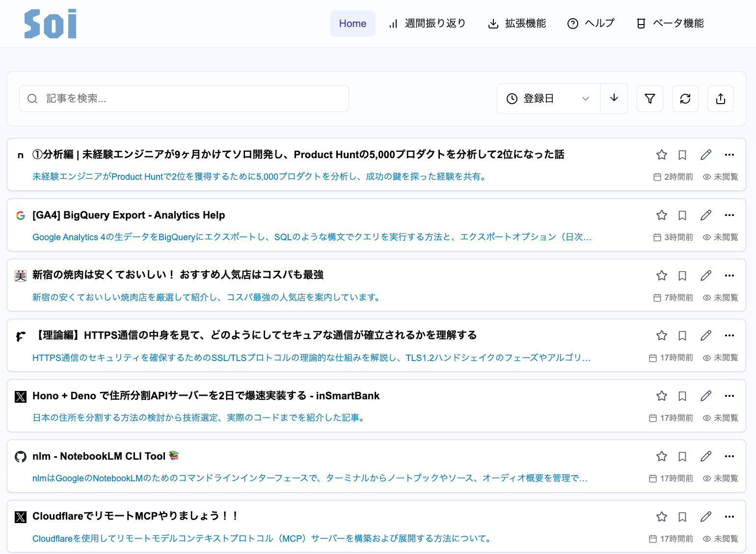Click the filter funnel icon

[649, 99]
